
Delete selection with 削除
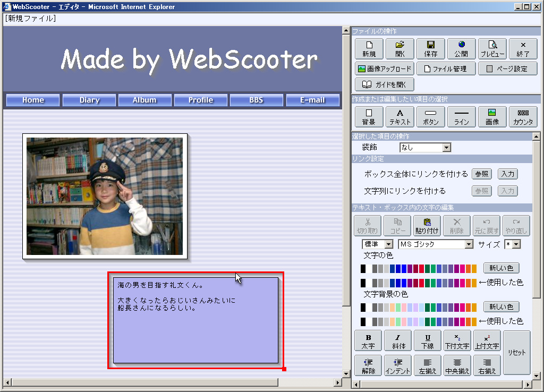[x=457, y=226]
